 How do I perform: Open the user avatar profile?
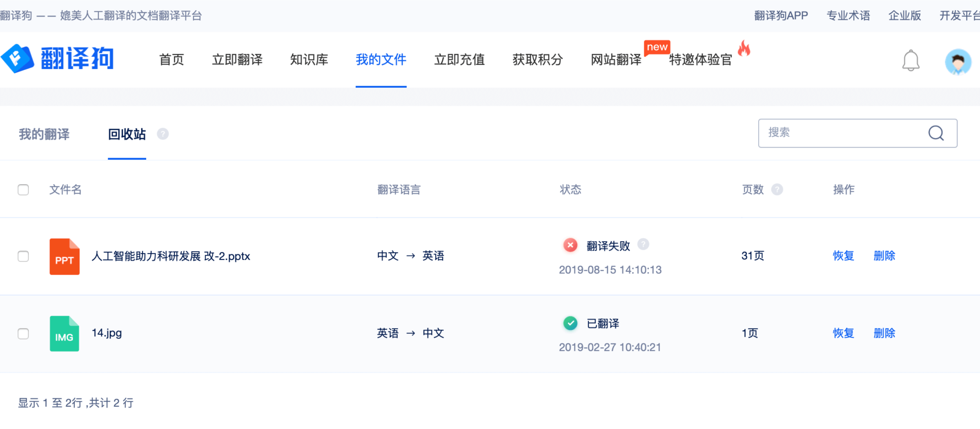958,62
